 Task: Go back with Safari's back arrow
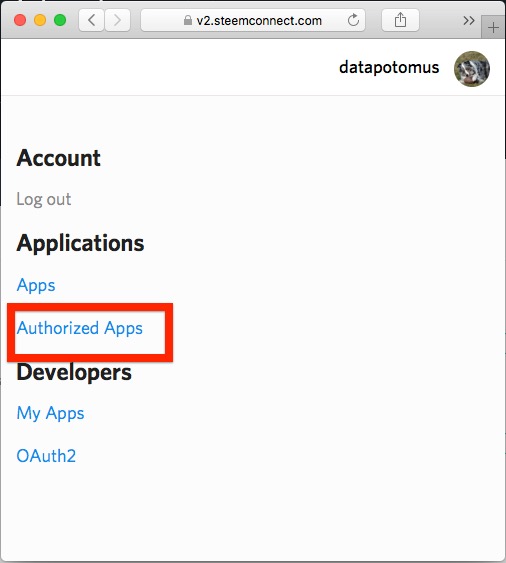(92, 20)
